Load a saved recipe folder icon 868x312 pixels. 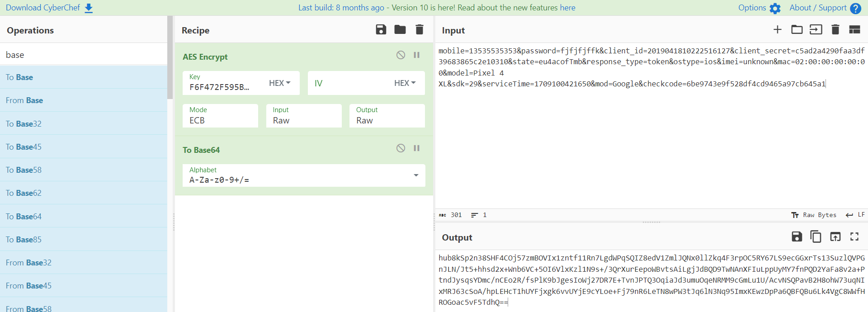[x=400, y=30]
